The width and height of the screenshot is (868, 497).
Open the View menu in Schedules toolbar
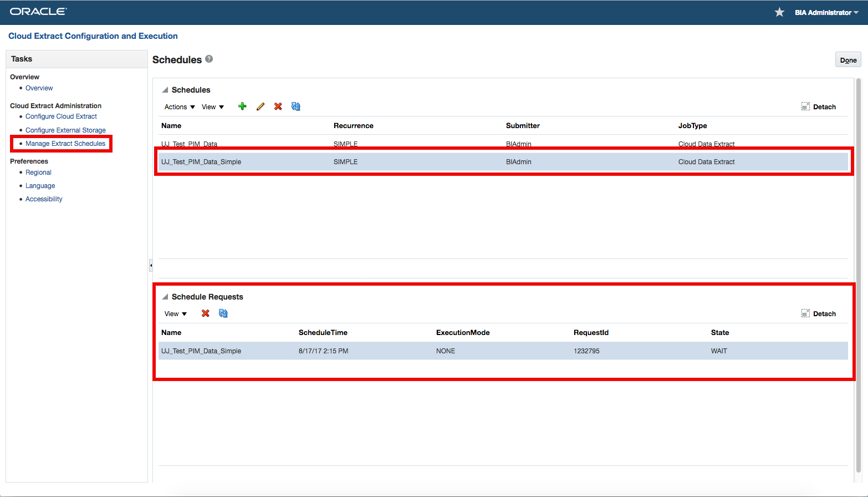tap(213, 107)
